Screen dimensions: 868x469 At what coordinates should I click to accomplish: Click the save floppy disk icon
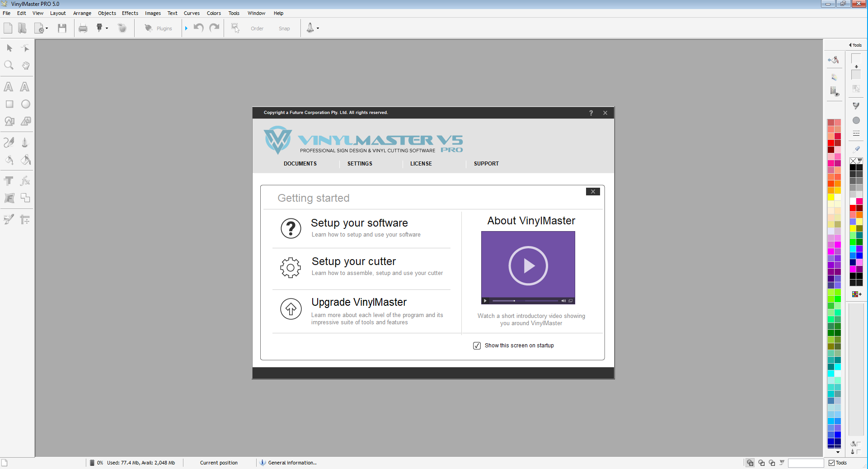tap(62, 28)
